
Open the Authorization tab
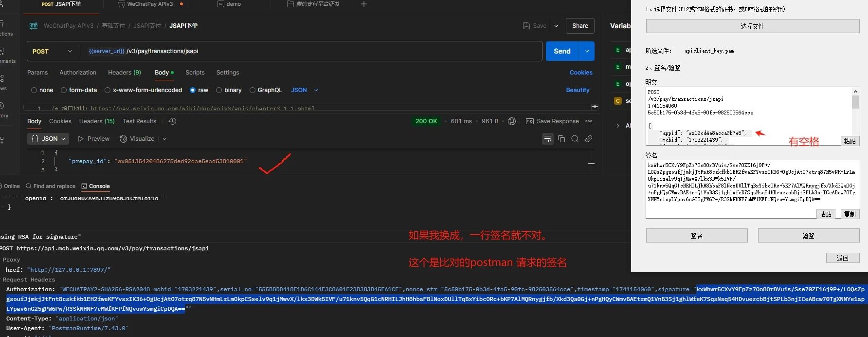coord(78,73)
